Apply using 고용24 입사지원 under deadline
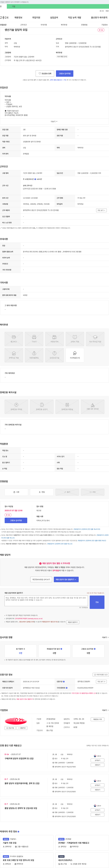Viewport: 109px width, 868px height. [16, 521]
